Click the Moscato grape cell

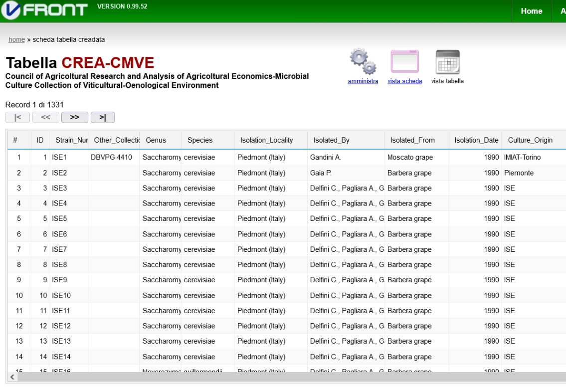coord(416,158)
